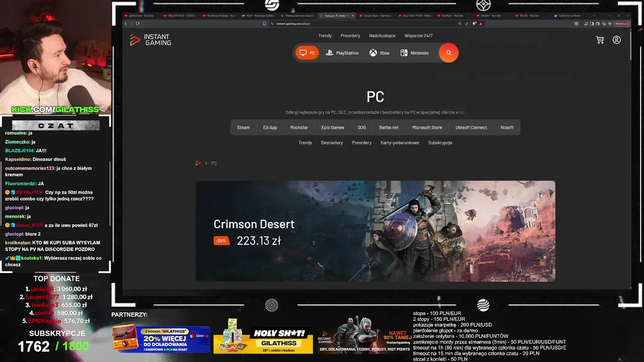
Task: Click the Instant Gaming logo
Action: point(150,40)
